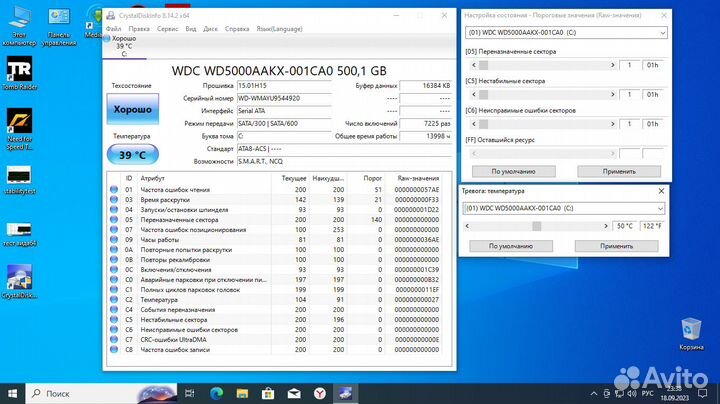The image size is (720, 404).
Task: Select the stabilitytest desktop icon
Action: click(x=19, y=180)
